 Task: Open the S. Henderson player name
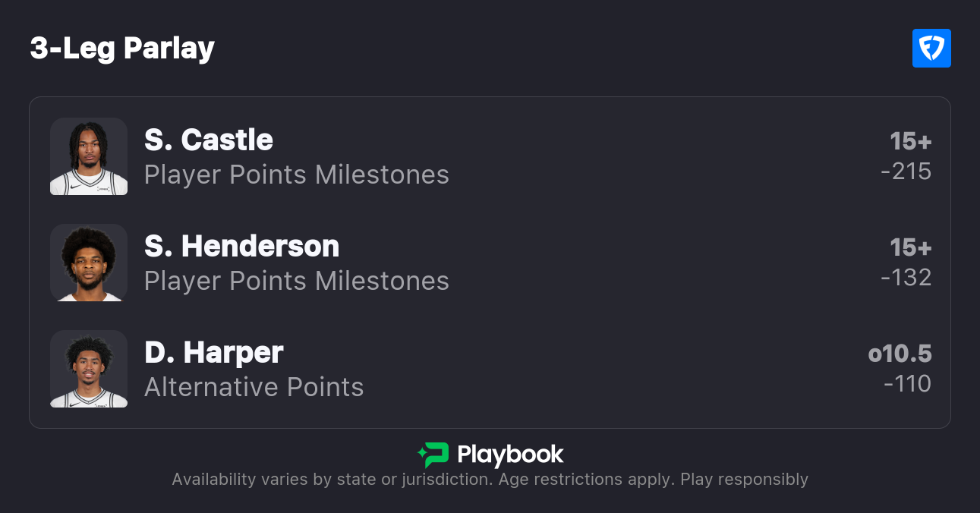pyautogui.click(x=241, y=247)
